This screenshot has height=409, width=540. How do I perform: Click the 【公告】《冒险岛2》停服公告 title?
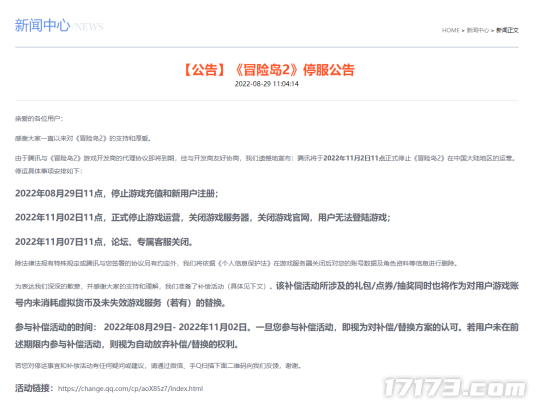pos(267,70)
